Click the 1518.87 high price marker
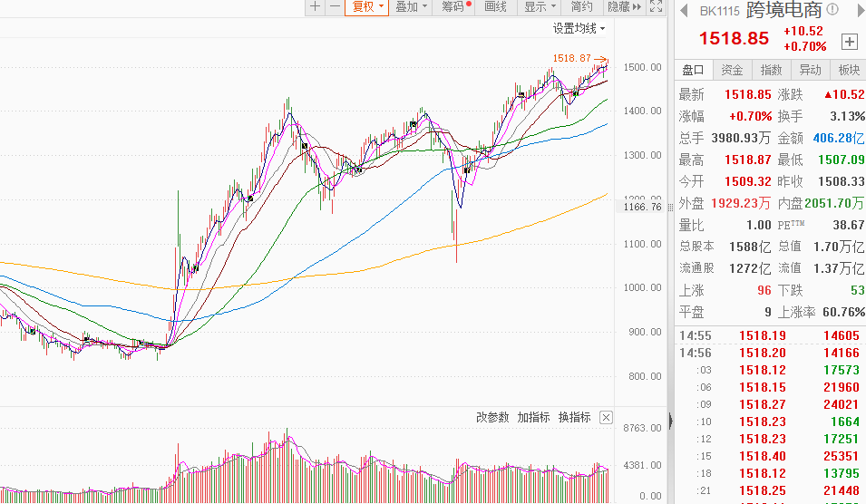The height and width of the screenshot is (504, 866). [x=571, y=58]
